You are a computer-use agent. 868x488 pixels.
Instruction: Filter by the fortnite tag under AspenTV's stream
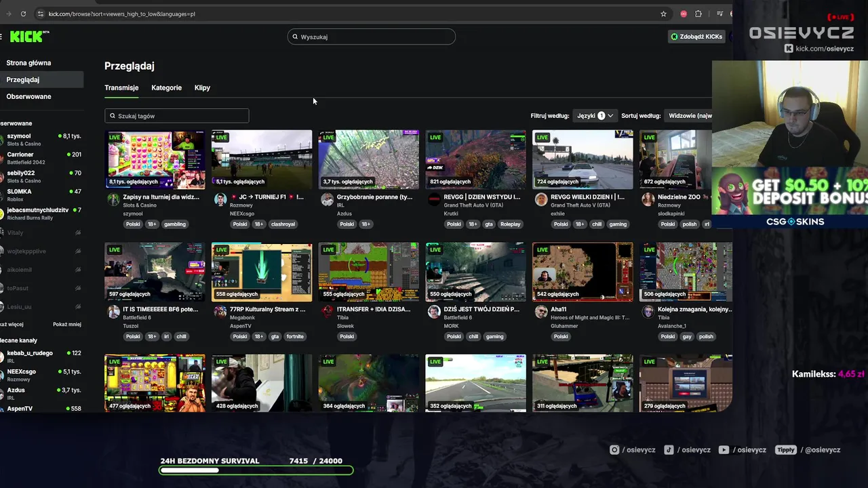295,337
